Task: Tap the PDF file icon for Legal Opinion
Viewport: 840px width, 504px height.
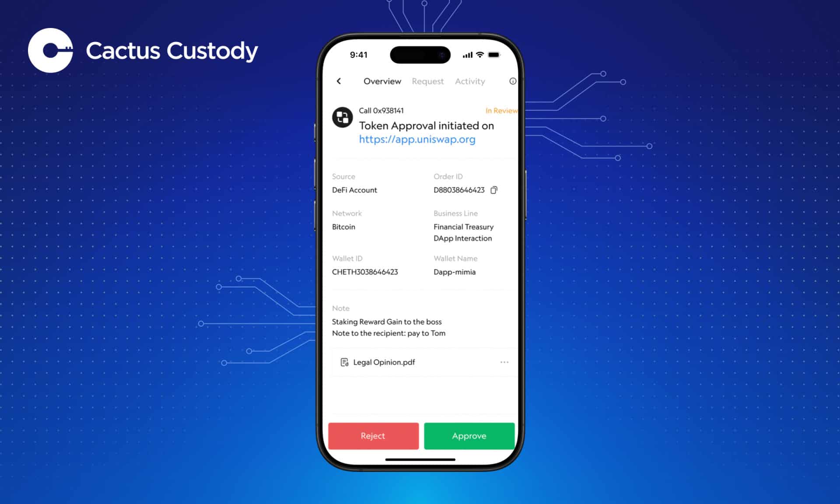Action: 344,362
